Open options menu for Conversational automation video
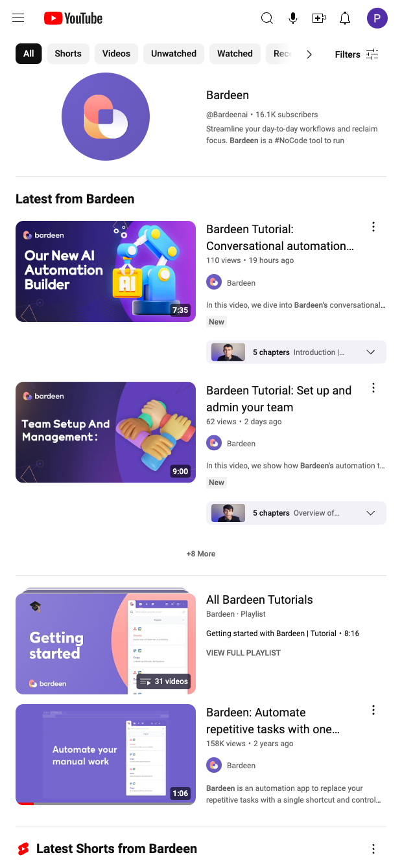Viewport: 402px width, 868px height. pyautogui.click(x=373, y=227)
